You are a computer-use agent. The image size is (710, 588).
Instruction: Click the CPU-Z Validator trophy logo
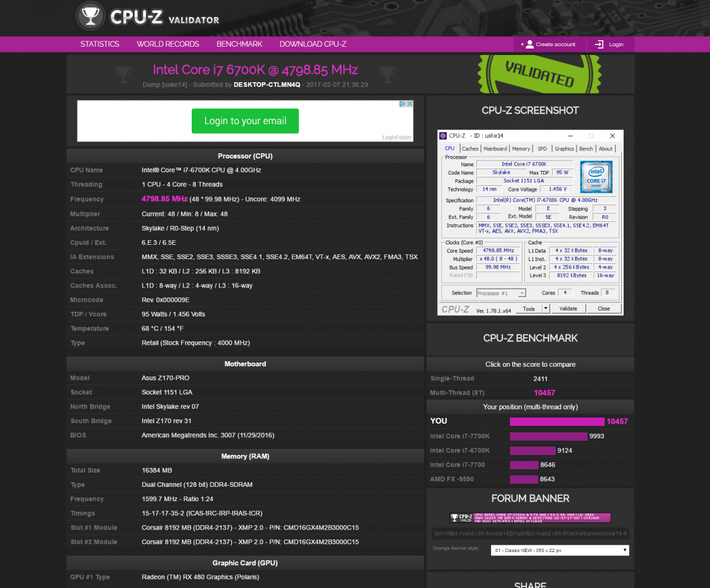tap(91, 16)
